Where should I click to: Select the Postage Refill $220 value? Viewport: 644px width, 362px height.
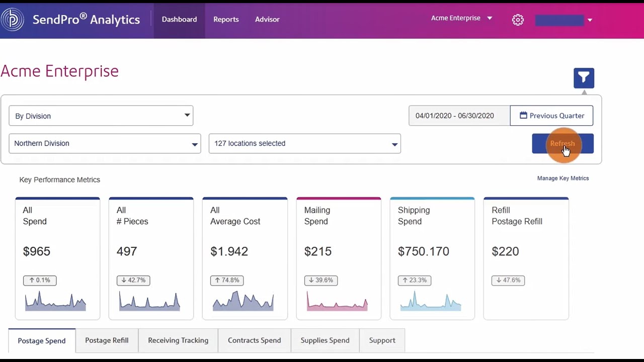(x=505, y=251)
